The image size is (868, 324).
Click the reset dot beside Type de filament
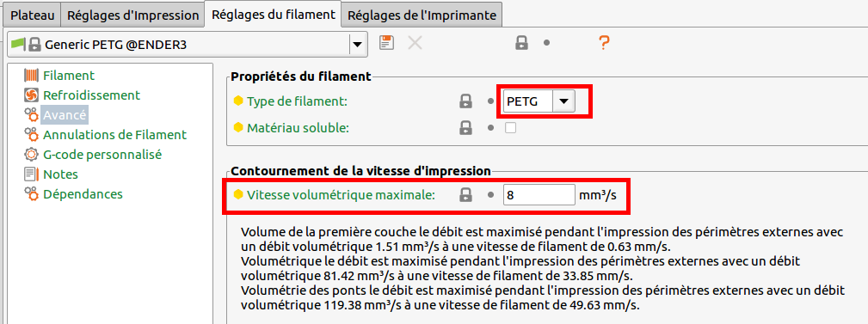pos(490,101)
